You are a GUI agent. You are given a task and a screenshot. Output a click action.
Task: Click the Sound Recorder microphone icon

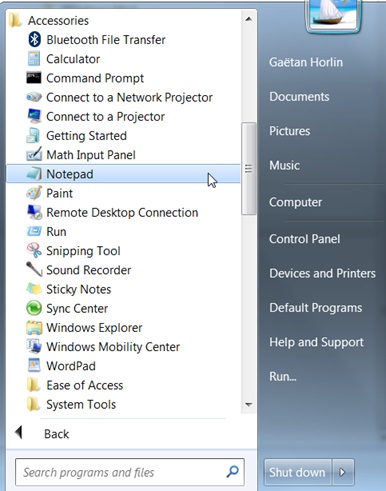[34, 270]
